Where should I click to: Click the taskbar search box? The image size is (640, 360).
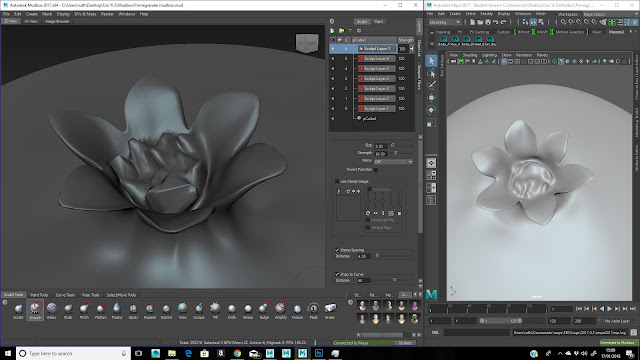tap(73, 353)
